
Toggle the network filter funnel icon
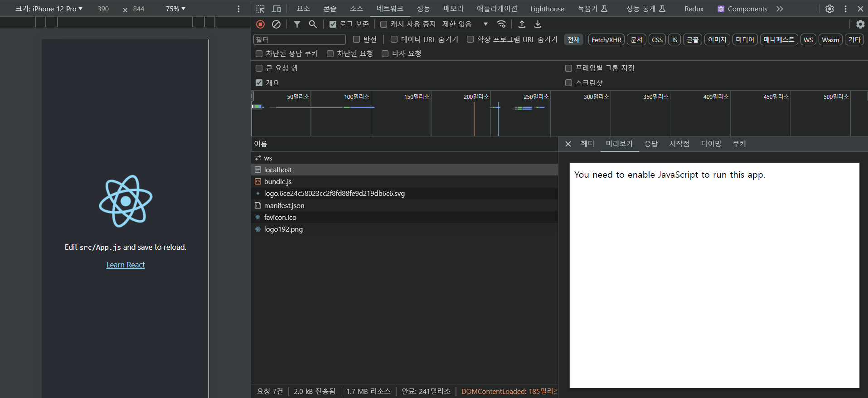(x=297, y=24)
